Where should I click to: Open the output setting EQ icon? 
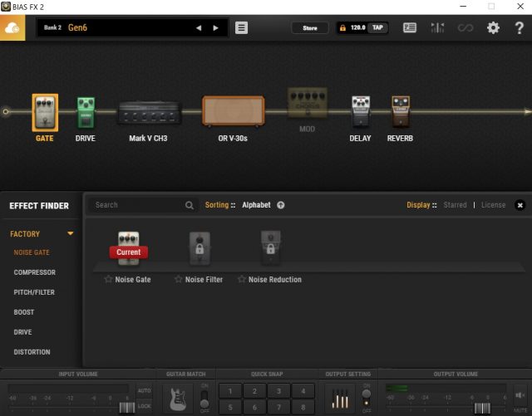(340, 399)
